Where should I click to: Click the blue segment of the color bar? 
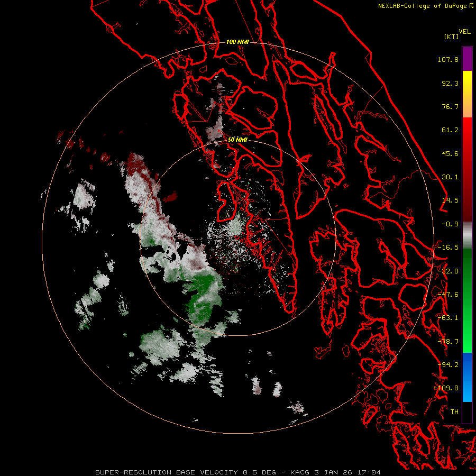(x=467, y=377)
